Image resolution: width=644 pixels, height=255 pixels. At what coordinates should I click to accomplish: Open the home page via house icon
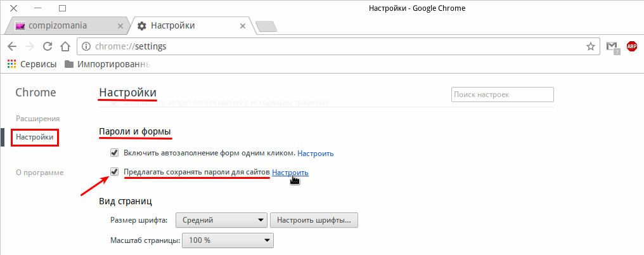(x=65, y=46)
